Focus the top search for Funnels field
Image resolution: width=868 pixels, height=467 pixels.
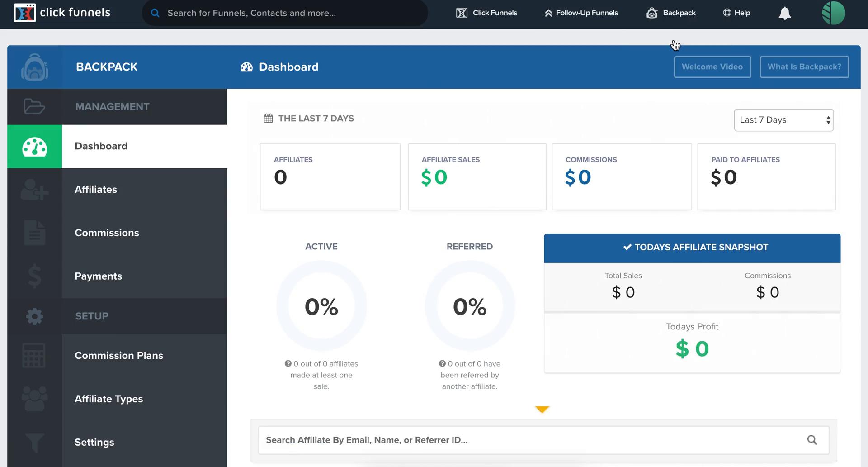point(285,13)
